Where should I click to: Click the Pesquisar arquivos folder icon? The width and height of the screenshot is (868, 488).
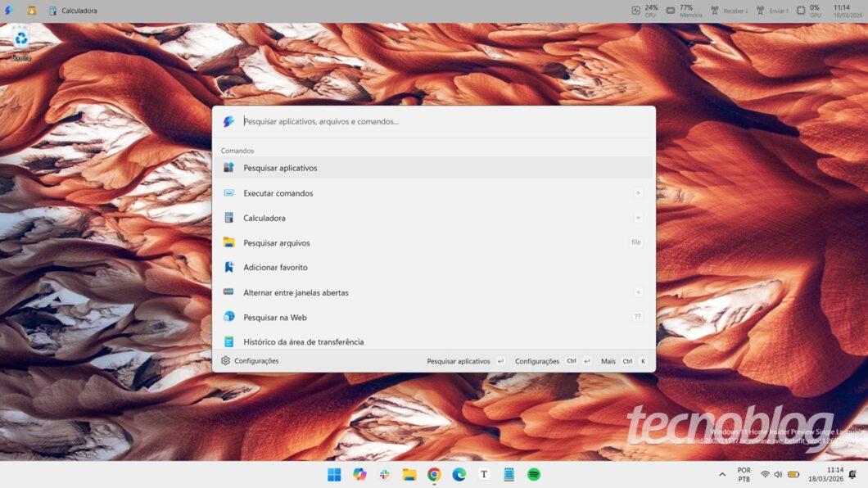pyautogui.click(x=228, y=242)
